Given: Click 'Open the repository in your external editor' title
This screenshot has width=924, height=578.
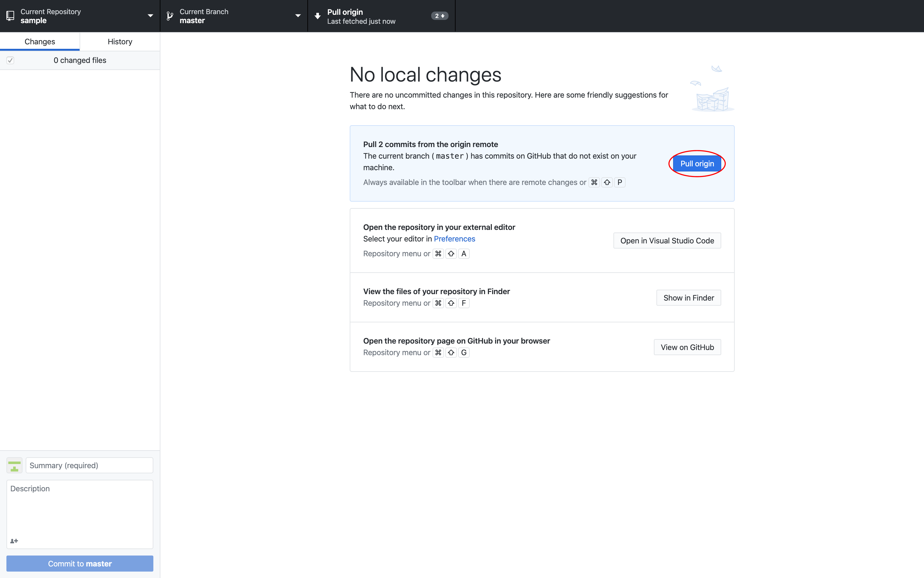Looking at the screenshot, I should [x=439, y=227].
